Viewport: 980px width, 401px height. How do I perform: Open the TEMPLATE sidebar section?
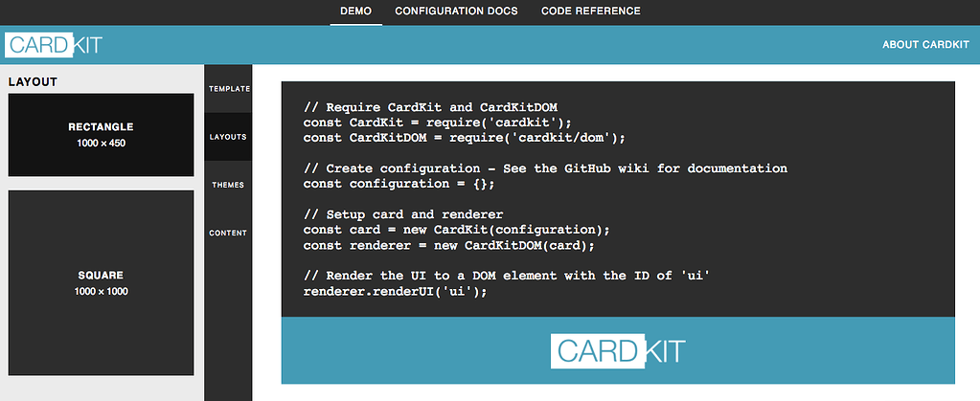229,89
